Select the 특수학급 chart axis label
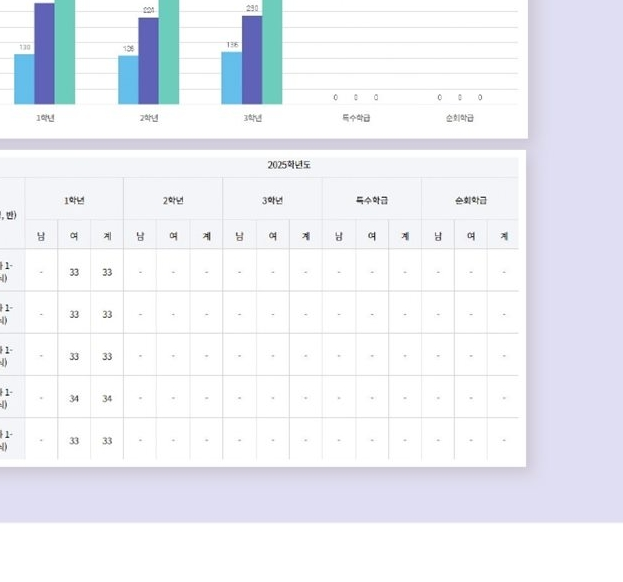This screenshot has height=582, width=623. 356,118
